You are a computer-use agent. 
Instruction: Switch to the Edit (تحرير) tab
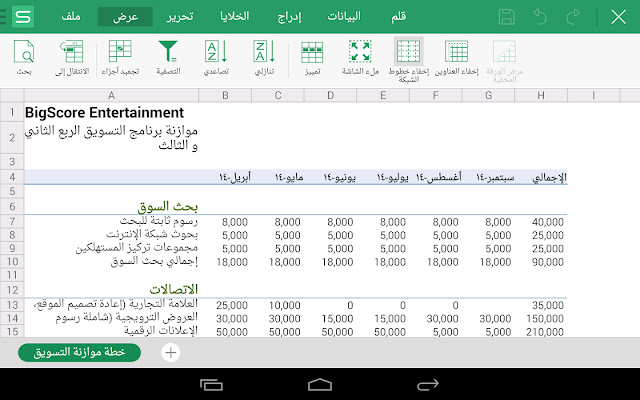click(180, 17)
